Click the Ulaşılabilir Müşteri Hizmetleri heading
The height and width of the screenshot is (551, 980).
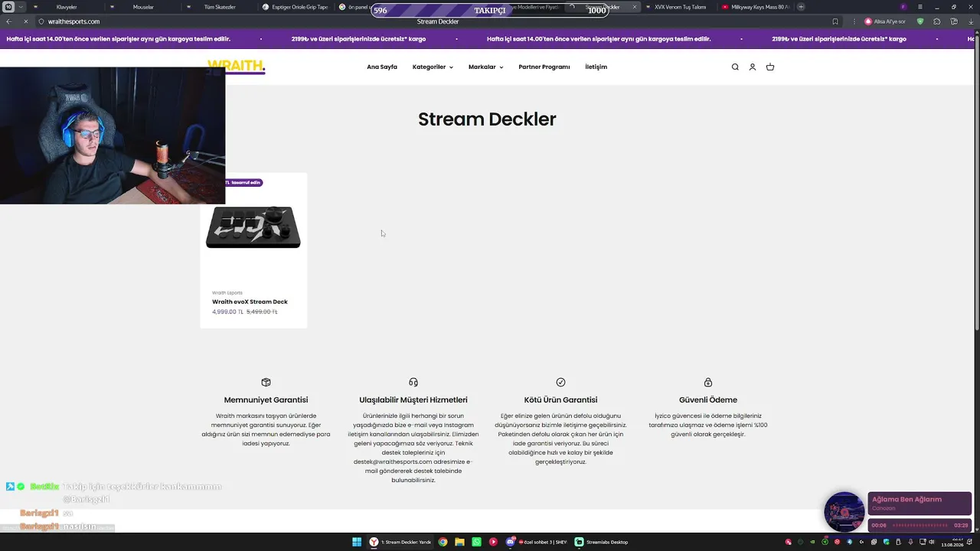click(x=413, y=399)
